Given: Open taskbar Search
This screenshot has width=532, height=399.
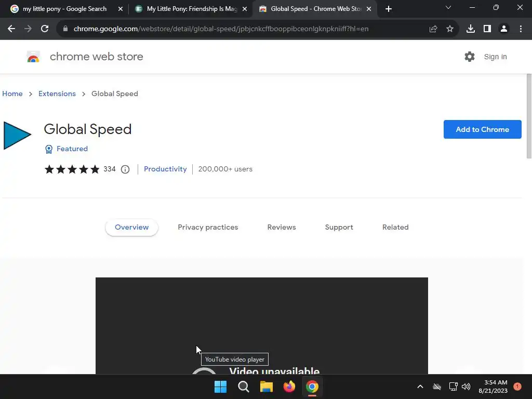Looking at the screenshot, I should click(x=244, y=387).
